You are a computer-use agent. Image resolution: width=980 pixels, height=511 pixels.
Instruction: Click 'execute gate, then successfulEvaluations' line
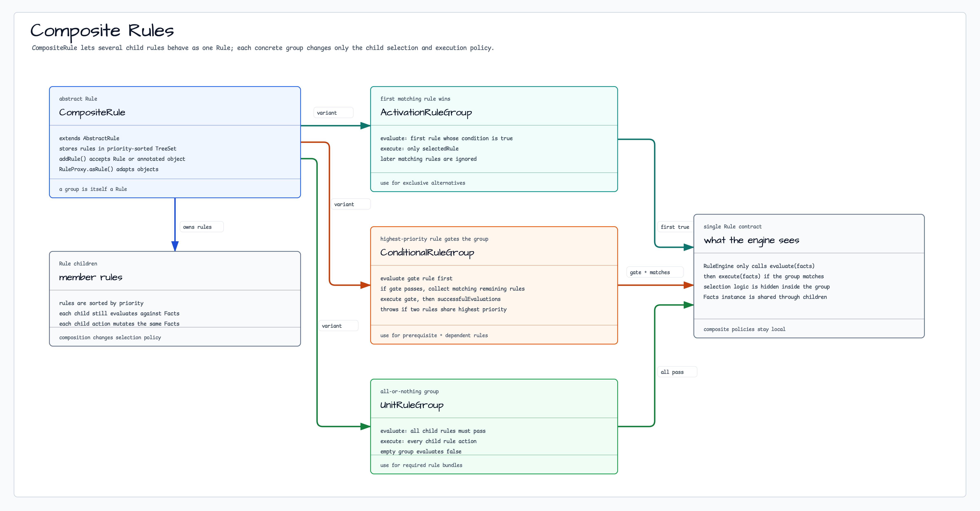click(440, 299)
